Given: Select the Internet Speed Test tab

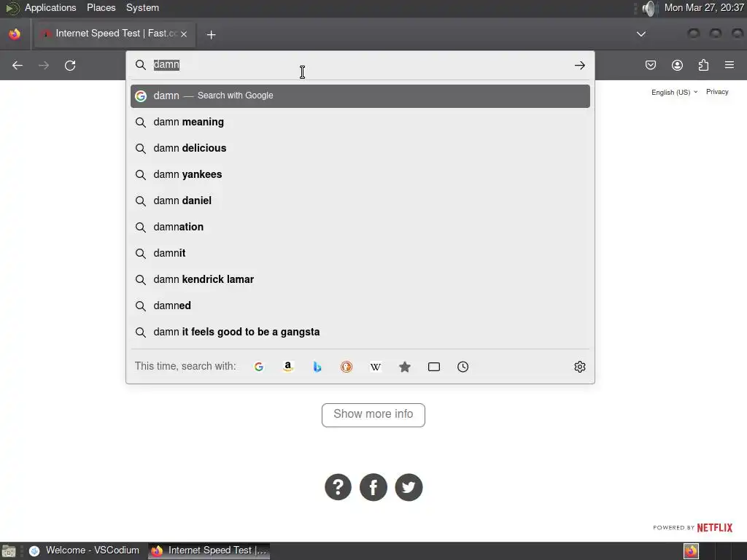Looking at the screenshot, I should [115, 34].
